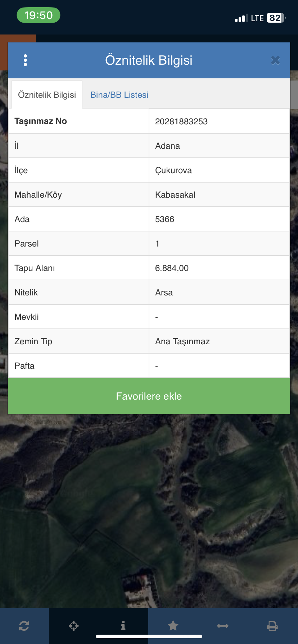The height and width of the screenshot is (644, 298).
Task: Tap the Tapu Alanı value 6.884,00
Action: [x=172, y=268]
